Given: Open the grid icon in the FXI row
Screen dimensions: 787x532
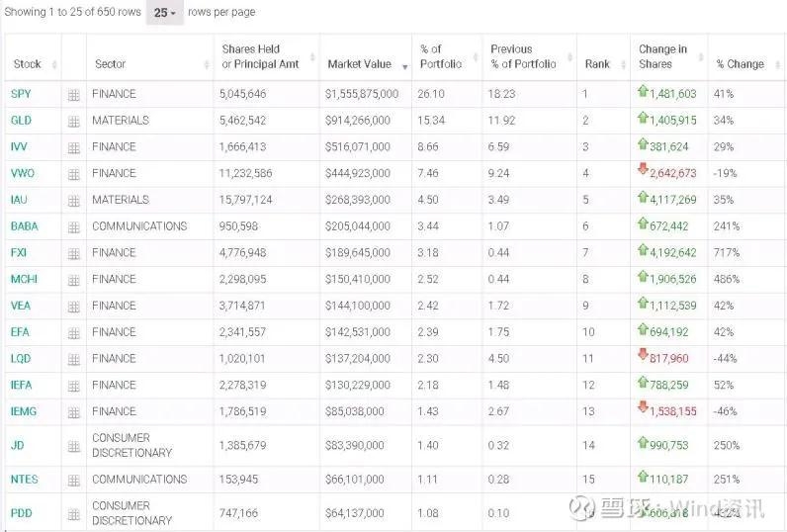Looking at the screenshot, I should coord(74,253).
